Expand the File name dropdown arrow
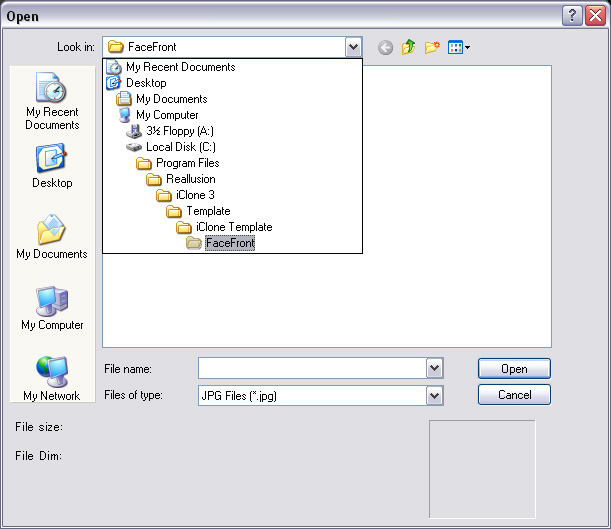The image size is (611, 529). coord(434,368)
